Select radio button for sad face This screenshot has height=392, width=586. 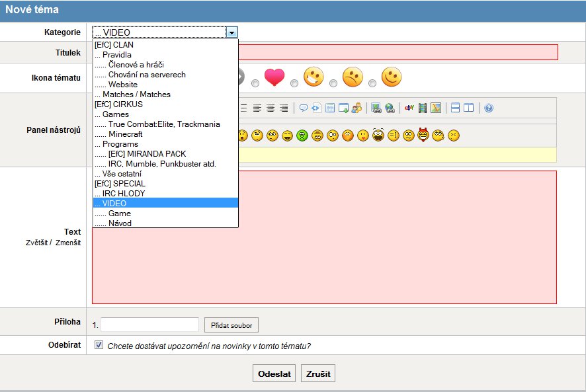coord(333,83)
